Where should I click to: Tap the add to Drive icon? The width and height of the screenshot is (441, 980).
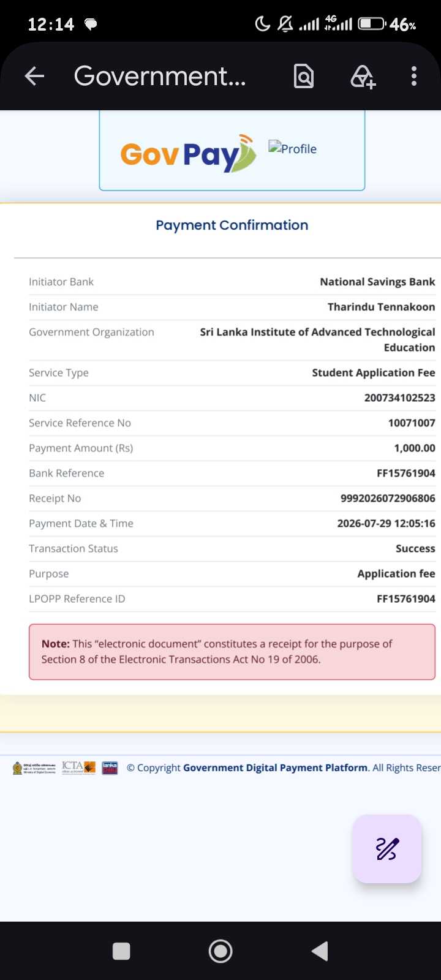coord(363,77)
